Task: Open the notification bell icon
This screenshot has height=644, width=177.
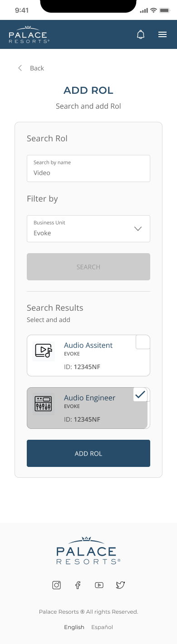Action: click(x=141, y=34)
